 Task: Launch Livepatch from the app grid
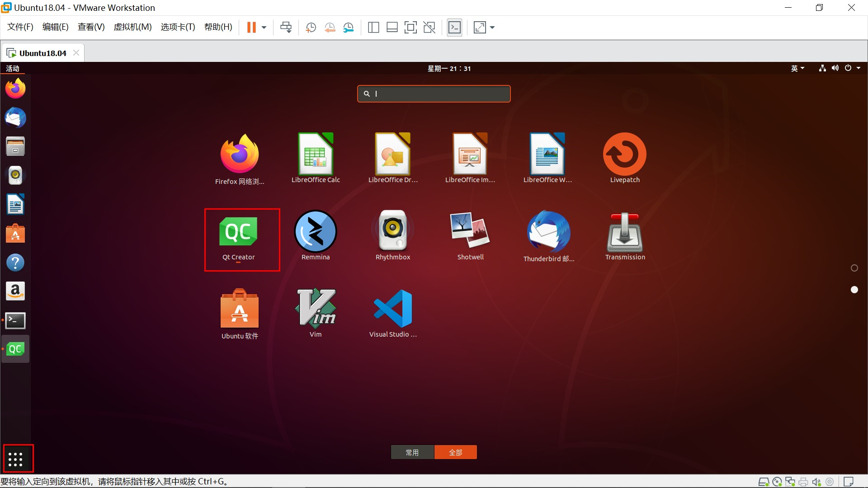(625, 155)
